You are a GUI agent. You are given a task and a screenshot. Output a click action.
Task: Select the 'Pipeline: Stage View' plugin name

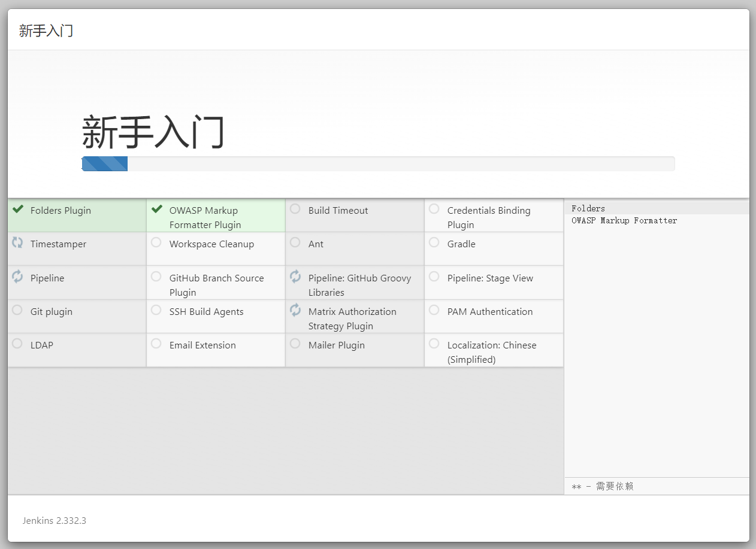pyautogui.click(x=490, y=278)
